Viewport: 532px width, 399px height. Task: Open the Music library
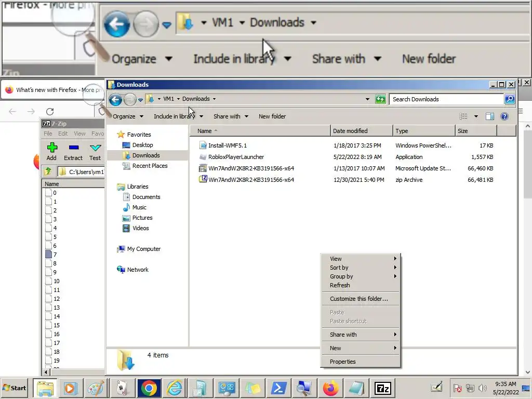click(x=139, y=207)
